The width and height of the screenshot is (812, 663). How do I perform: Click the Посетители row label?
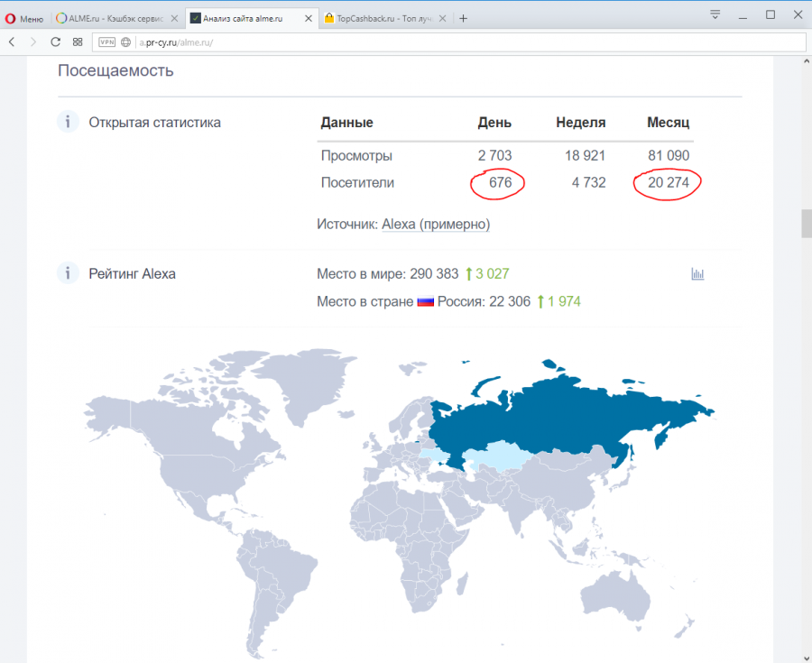[357, 183]
